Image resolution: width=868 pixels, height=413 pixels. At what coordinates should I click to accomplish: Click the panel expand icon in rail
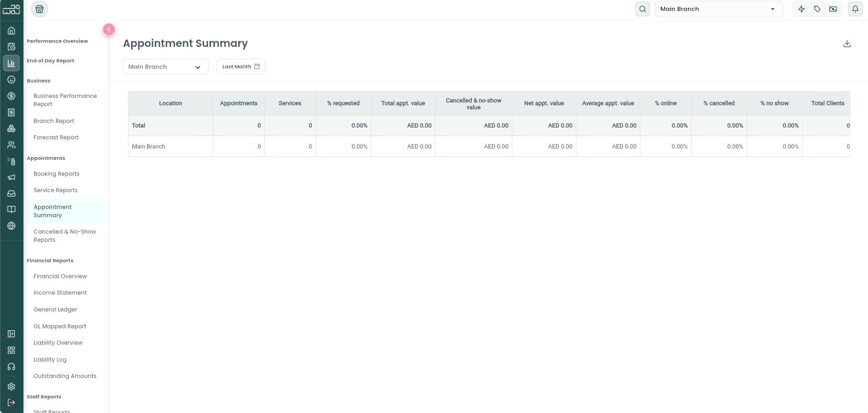tap(11, 334)
